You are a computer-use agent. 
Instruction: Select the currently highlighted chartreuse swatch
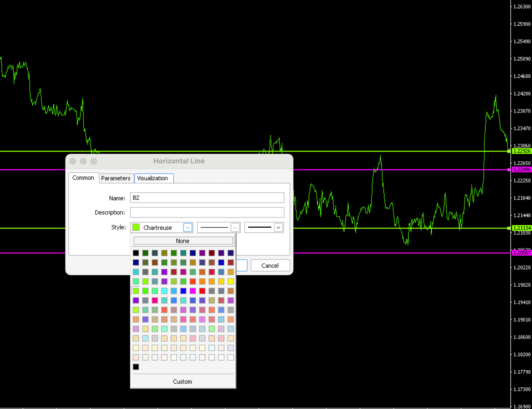coord(136,291)
